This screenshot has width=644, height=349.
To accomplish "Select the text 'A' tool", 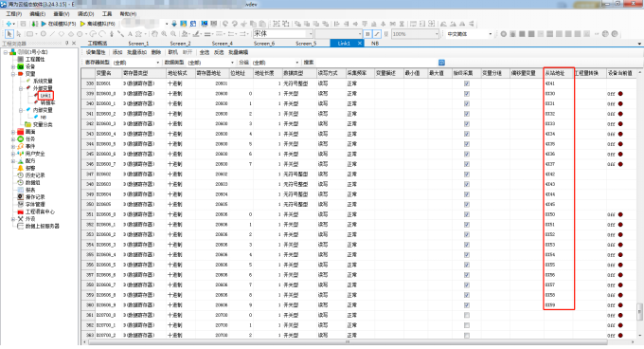I will tap(130, 34).
